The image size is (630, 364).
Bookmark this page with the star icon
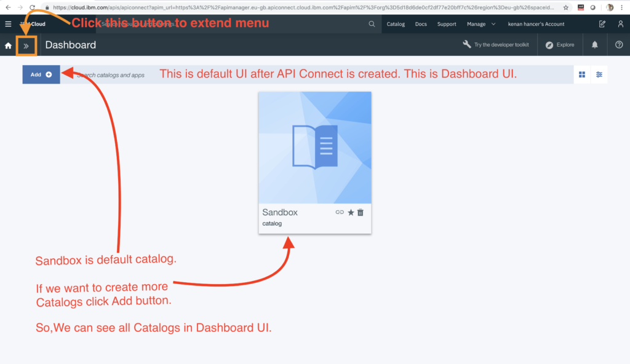click(566, 7)
